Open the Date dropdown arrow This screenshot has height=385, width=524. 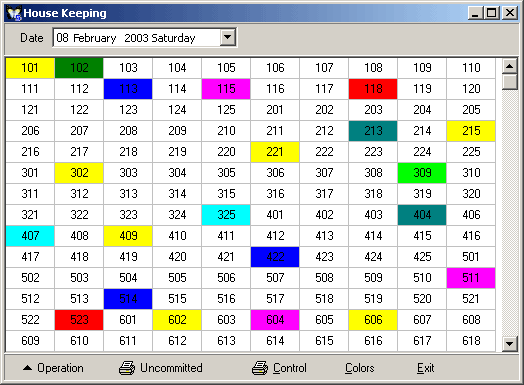coord(228,37)
